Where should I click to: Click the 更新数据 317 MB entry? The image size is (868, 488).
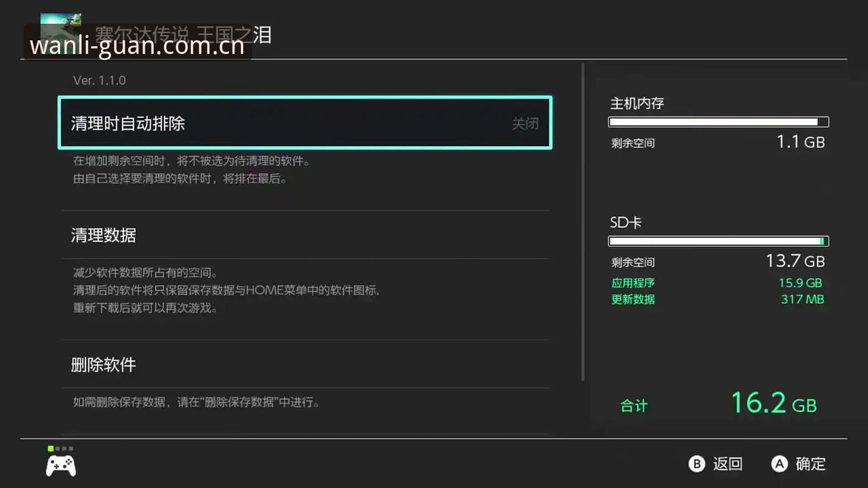[717, 299]
